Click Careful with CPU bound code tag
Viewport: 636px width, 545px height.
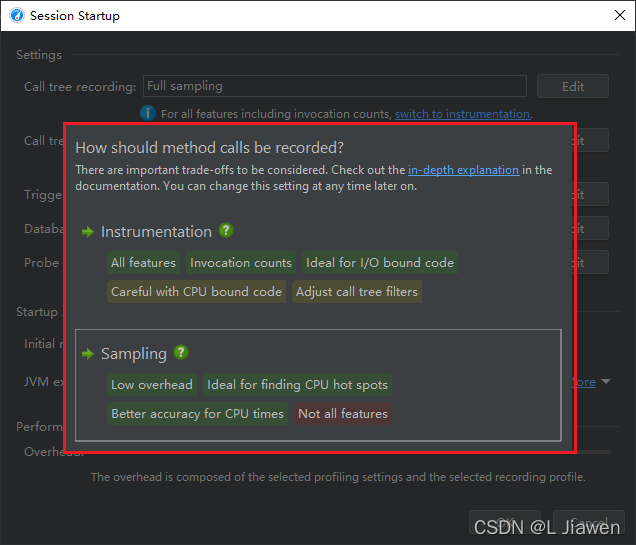196,292
